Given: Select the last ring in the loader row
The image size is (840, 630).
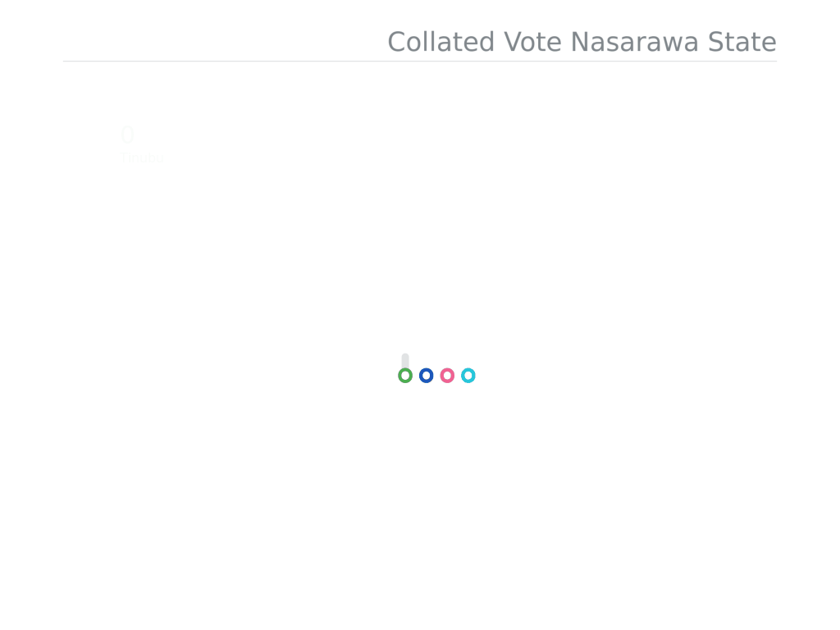Looking at the screenshot, I should [468, 376].
